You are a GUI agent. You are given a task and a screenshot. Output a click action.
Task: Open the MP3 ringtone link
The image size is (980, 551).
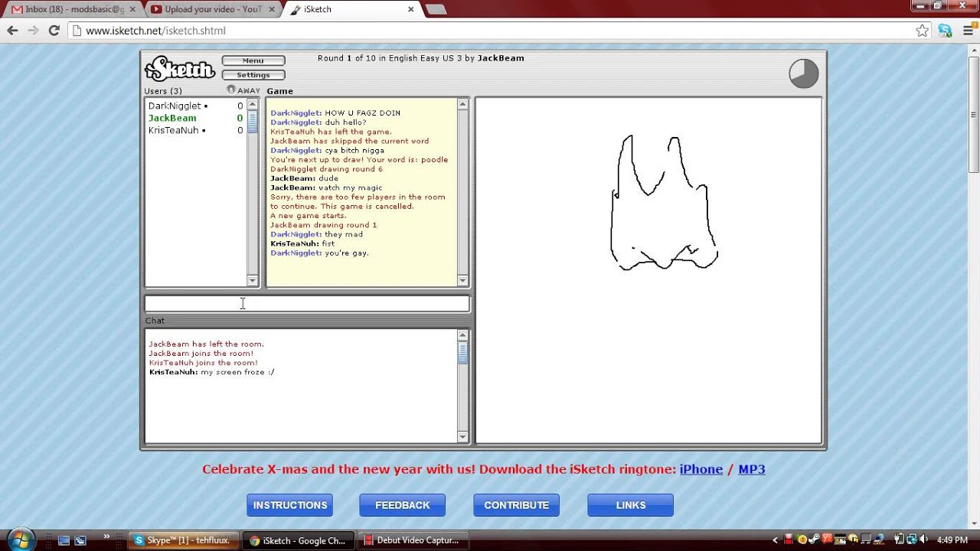click(x=752, y=469)
